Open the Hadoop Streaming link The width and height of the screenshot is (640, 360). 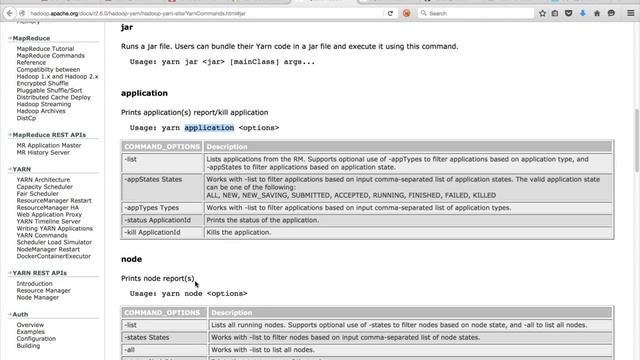44,104
